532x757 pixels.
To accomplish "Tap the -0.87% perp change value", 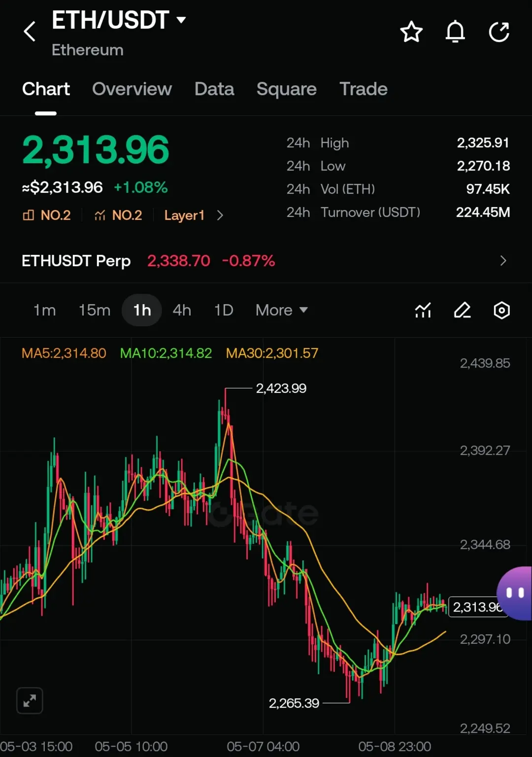I will tap(248, 261).
